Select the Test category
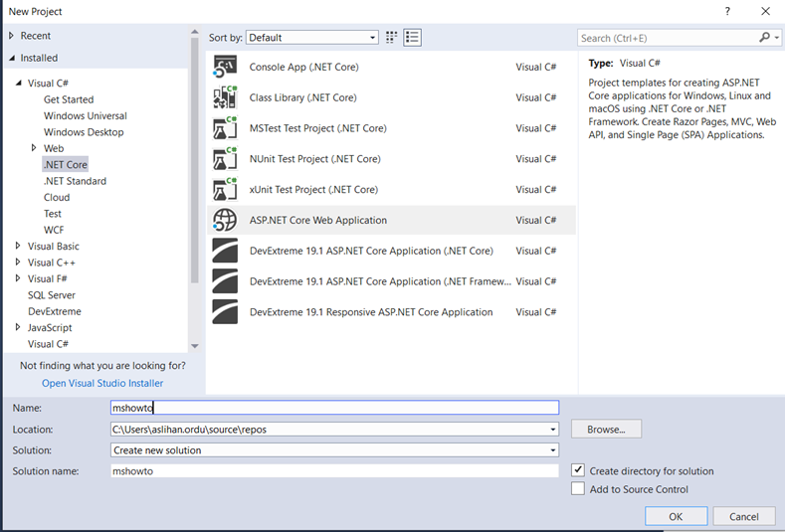This screenshot has height=532, width=785. pos(53,214)
